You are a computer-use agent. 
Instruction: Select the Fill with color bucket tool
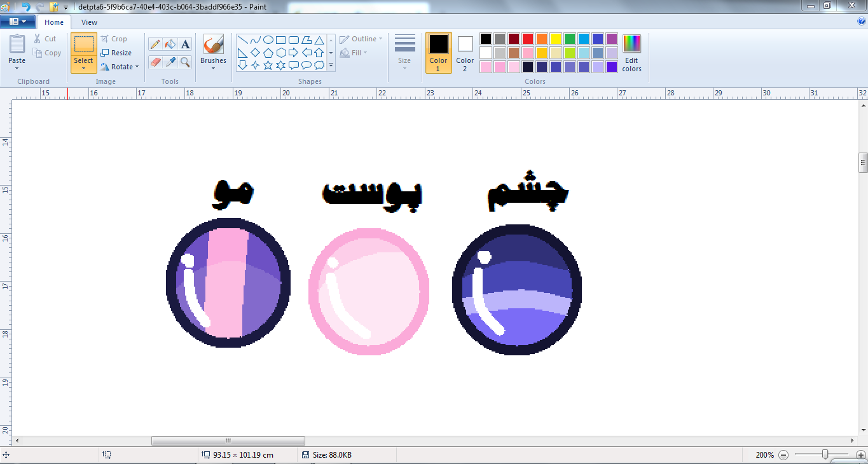(170, 44)
